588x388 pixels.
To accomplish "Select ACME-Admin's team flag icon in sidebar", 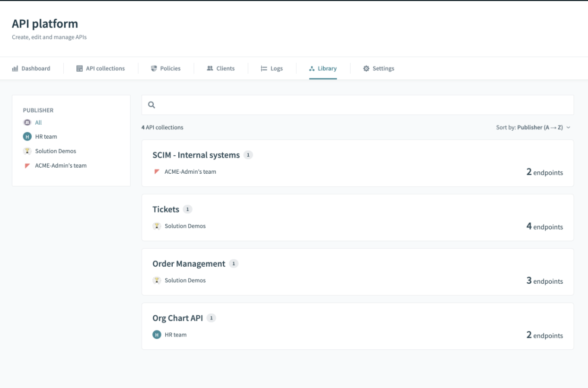I will click(x=27, y=165).
